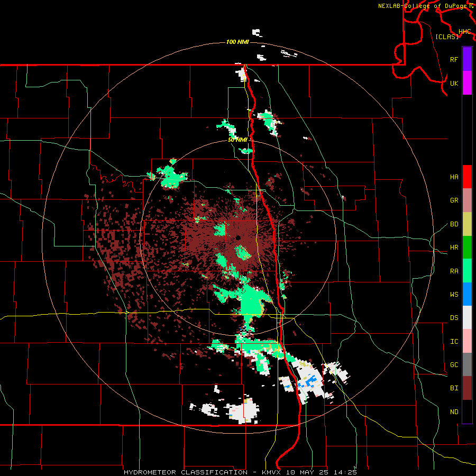This screenshot has height=476, width=476.
Task: Select the BI brown legend swatch
Action: coord(467,388)
